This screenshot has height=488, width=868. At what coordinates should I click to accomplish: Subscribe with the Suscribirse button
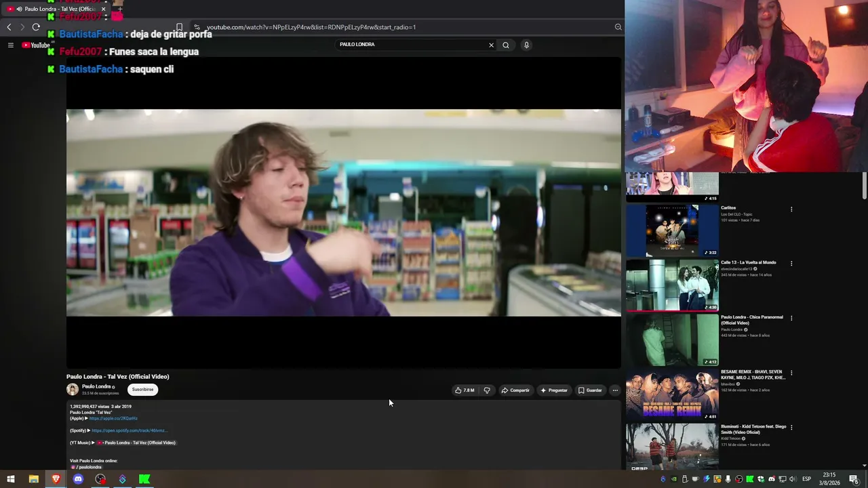142,390
